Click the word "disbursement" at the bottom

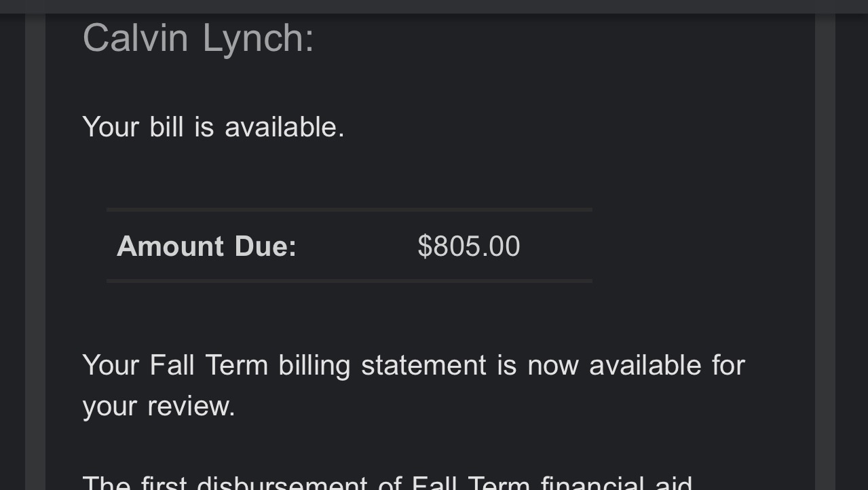pyautogui.click(x=282, y=483)
